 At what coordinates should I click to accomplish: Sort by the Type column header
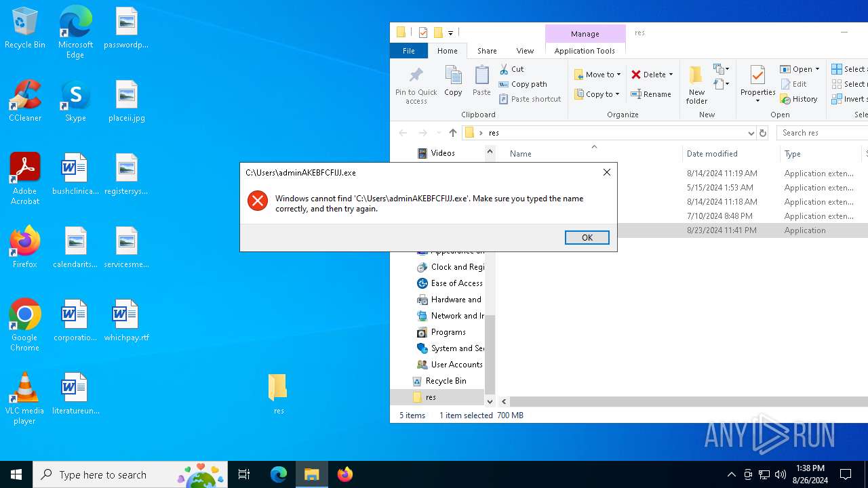point(793,154)
